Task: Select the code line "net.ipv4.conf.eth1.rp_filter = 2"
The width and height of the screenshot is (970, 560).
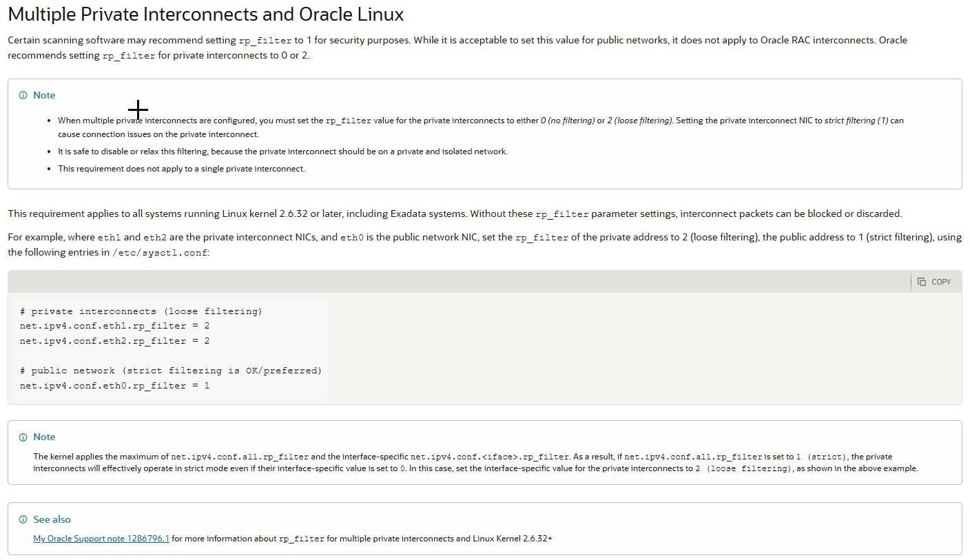Action: coord(114,326)
